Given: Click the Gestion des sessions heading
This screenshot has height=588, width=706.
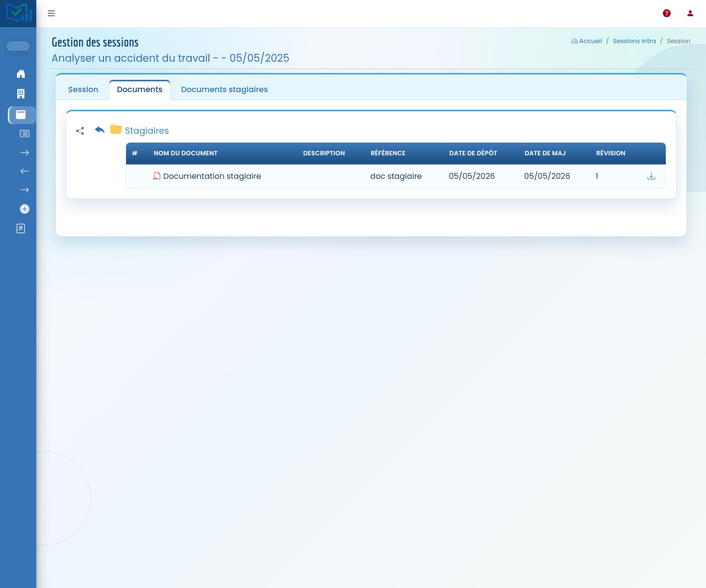Looking at the screenshot, I should [95, 42].
